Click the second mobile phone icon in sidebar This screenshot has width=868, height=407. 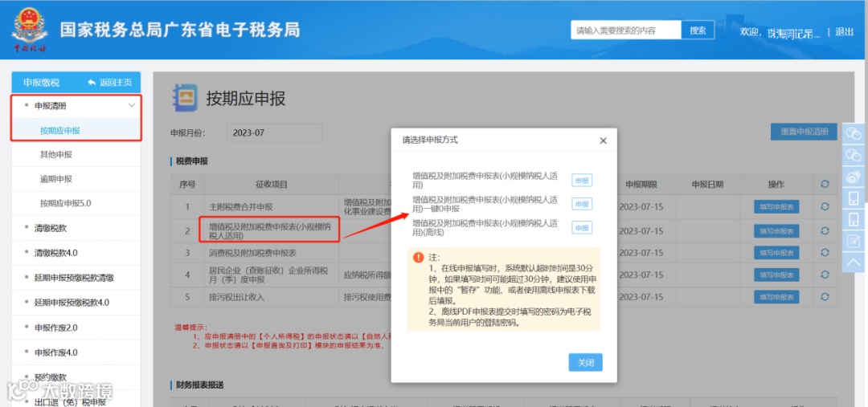854,219
